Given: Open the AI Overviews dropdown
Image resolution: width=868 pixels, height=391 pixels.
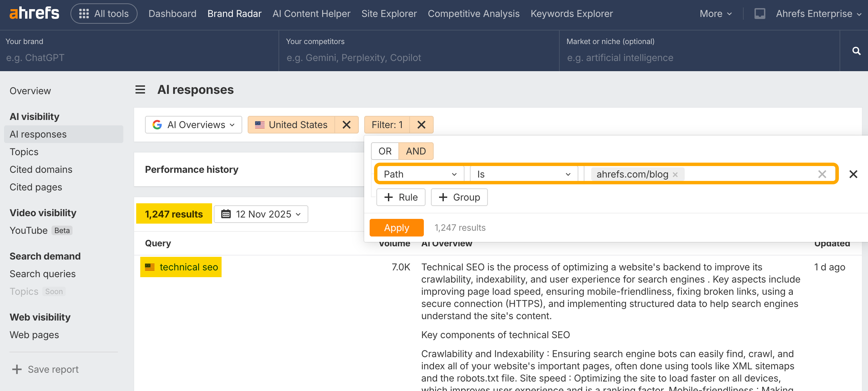Looking at the screenshot, I should (x=193, y=125).
